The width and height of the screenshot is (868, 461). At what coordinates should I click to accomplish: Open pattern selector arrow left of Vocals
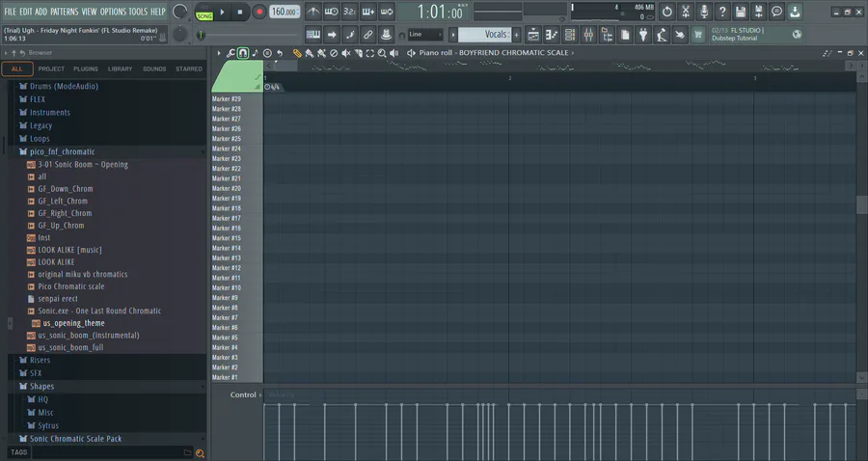[x=453, y=35]
